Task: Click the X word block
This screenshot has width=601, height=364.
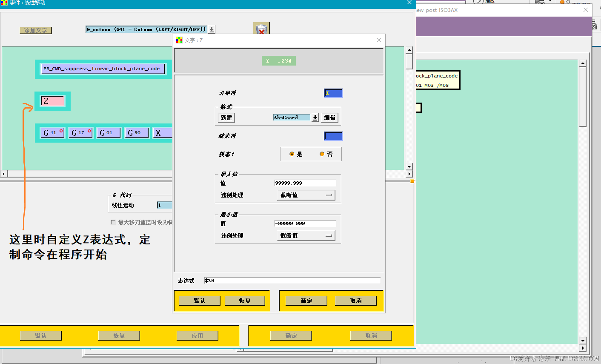Action: [163, 133]
